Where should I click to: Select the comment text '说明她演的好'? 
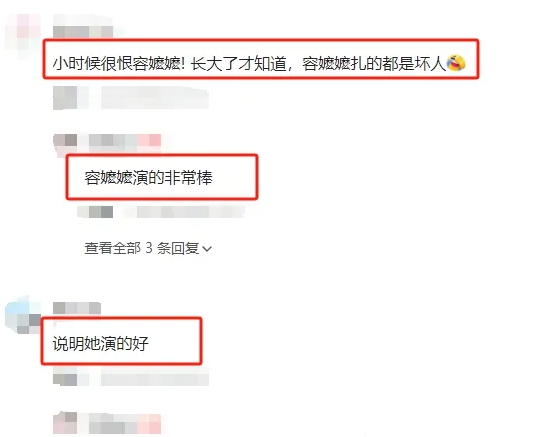point(101,343)
